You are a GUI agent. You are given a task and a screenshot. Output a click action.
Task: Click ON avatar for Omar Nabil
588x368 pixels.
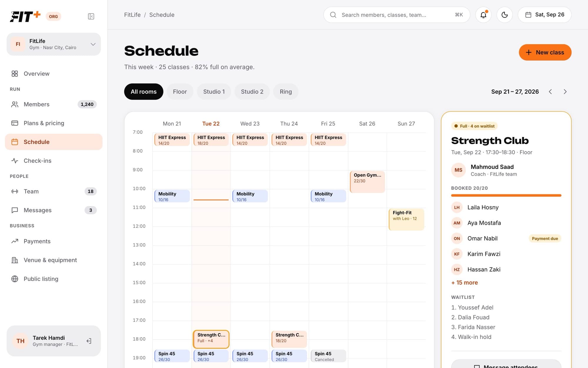457,238
